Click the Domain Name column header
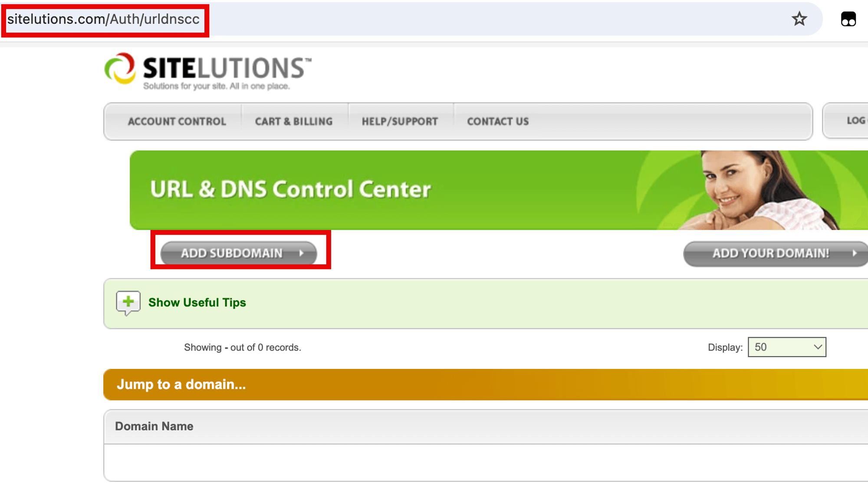Screen dimensions: 868x493 tap(155, 426)
